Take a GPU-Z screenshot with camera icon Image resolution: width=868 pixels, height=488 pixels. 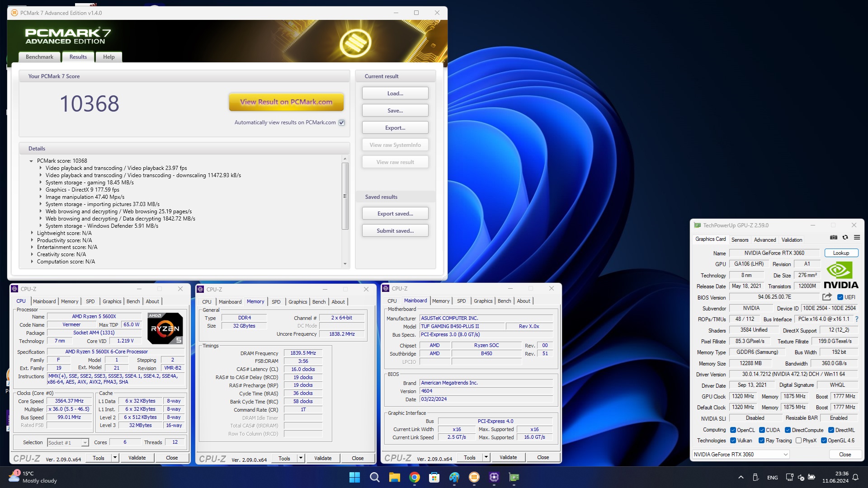pos(834,238)
